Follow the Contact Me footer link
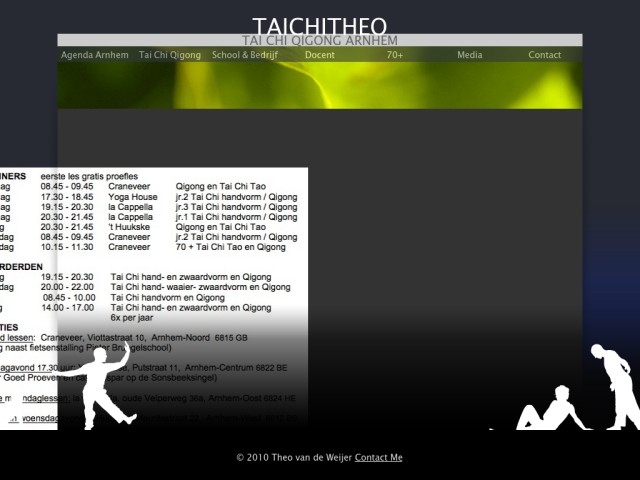 [x=378, y=457]
